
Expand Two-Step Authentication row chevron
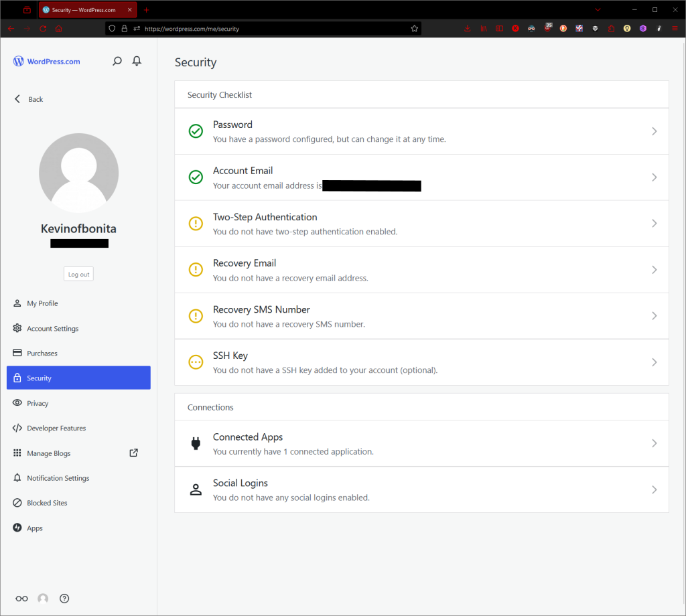(654, 224)
